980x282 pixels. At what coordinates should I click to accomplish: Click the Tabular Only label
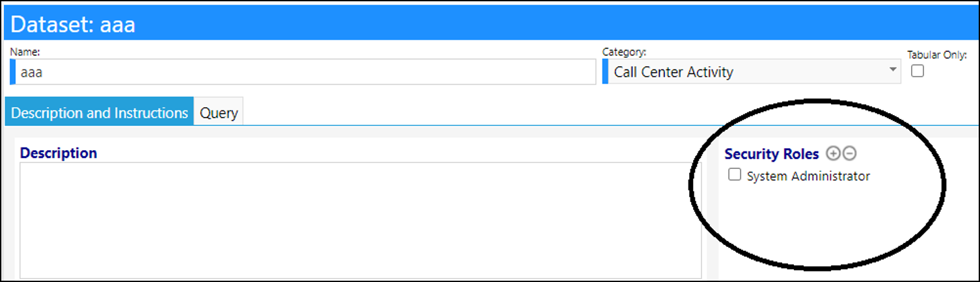click(x=937, y=55)
